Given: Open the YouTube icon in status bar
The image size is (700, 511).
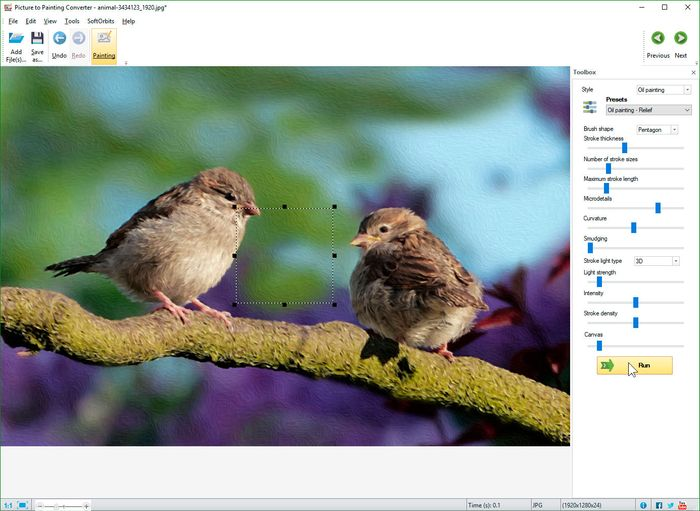Looking at the screenshot, I should [685, 505].
